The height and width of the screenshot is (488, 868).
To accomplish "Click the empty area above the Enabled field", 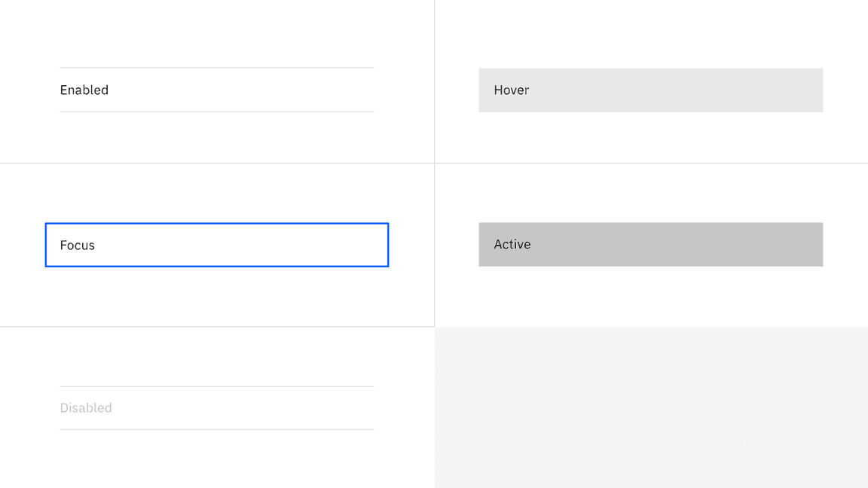I will [x=216, y=34].
